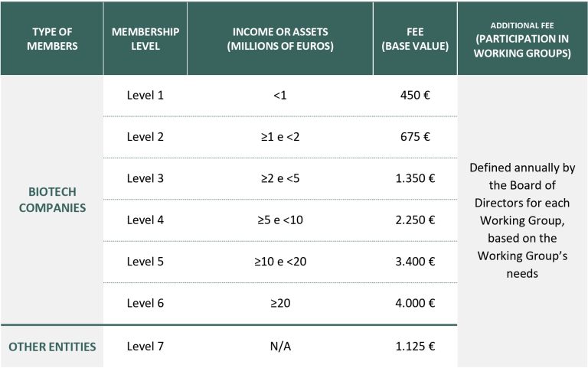This screenshot has width=588, height=368.
Task: Select the Level 3 row label
Action: pos(145,178)
